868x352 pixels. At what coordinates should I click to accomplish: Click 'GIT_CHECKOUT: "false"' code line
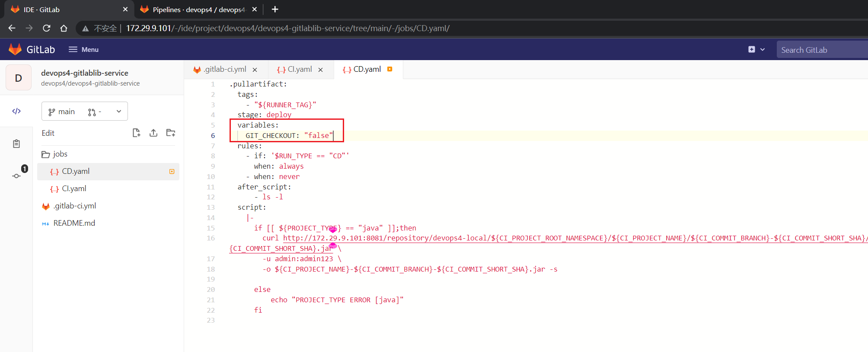click(x=289, y=135)
